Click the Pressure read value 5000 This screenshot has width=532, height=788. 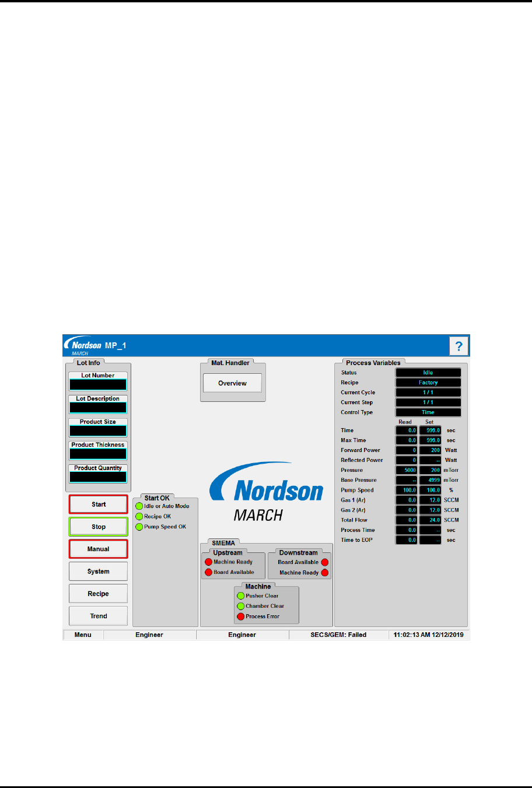(x=407, y=470)
